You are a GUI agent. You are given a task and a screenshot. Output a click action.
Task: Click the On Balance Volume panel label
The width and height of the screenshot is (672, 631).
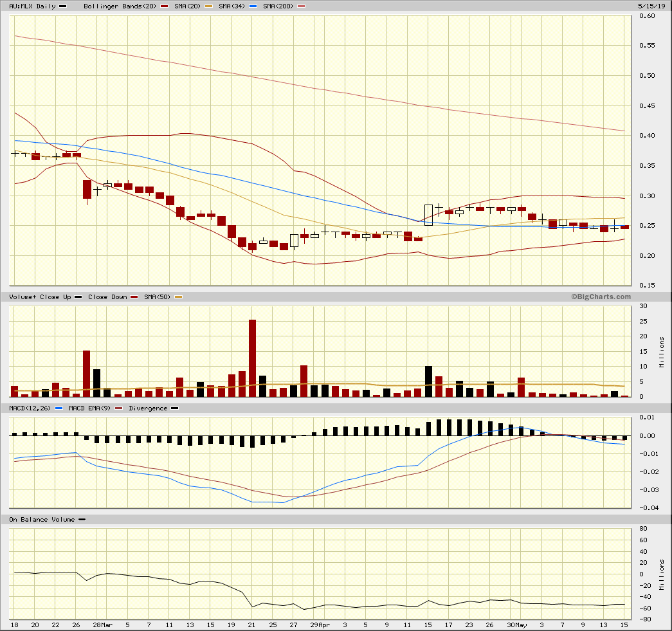coord(42,520)
